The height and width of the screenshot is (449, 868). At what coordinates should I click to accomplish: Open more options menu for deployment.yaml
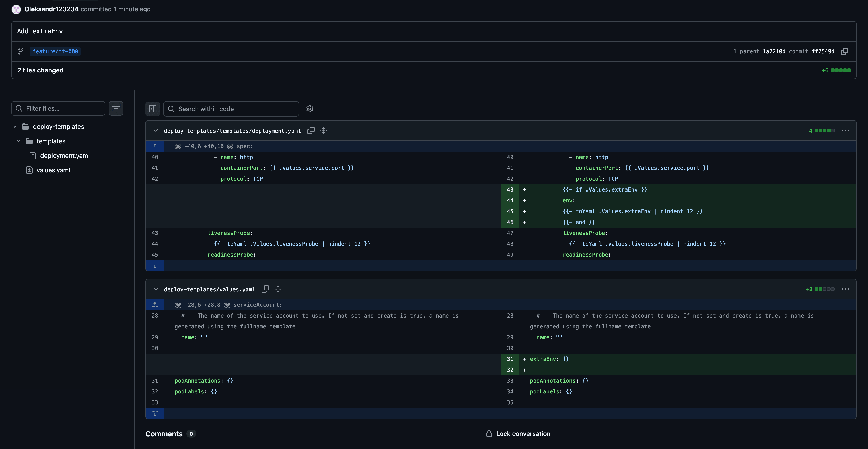coord(845,131)
